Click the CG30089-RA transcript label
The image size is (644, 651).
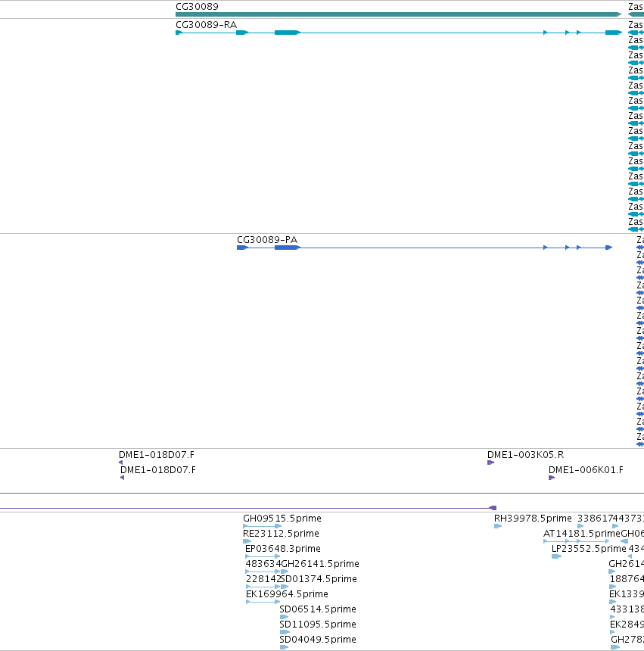click(206, 25)
